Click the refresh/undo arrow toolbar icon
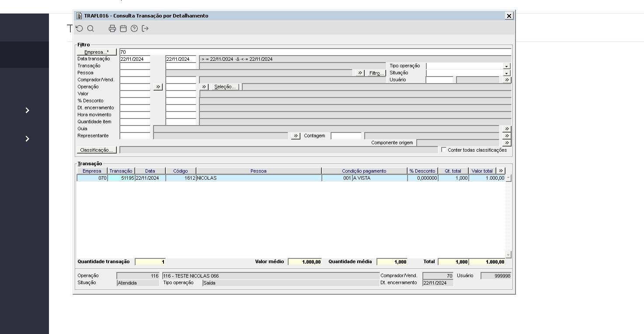This screenshot has height=334, width=644. [79, 28]
